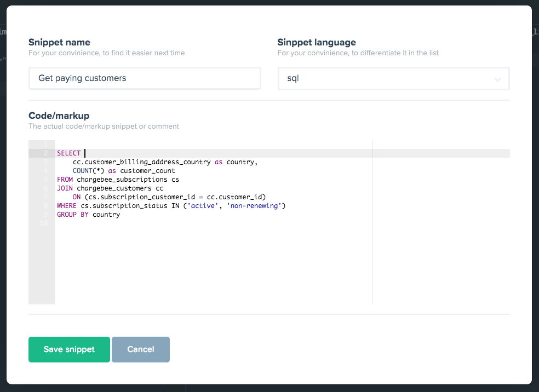Click line number 10 in the gutter
The height and width of the screenshot is (392, 539).
click(44, 223)
